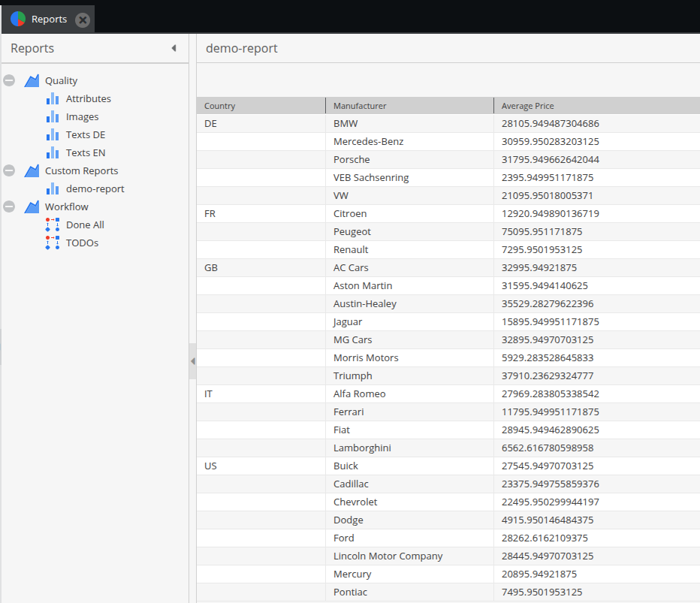Click Ford's price 28262.6162109375
Image resolution: width=700 pixels, height=603 pixels.
(x=545, y=538)
